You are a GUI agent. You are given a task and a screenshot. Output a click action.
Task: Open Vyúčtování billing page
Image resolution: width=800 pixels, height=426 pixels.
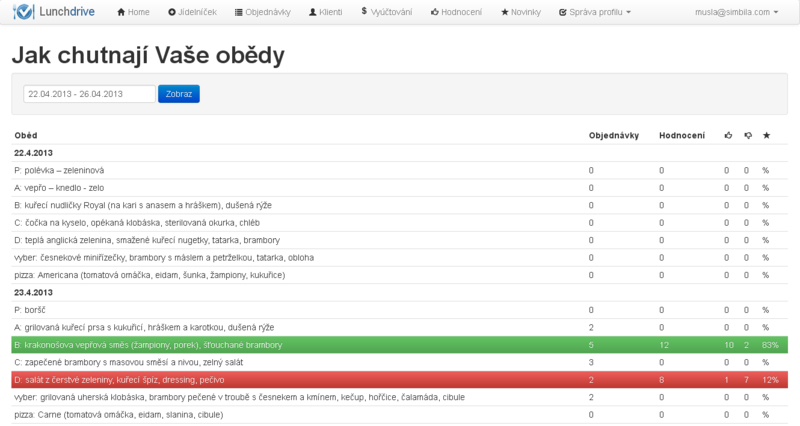pyautogui.click(x=385, y=12)
